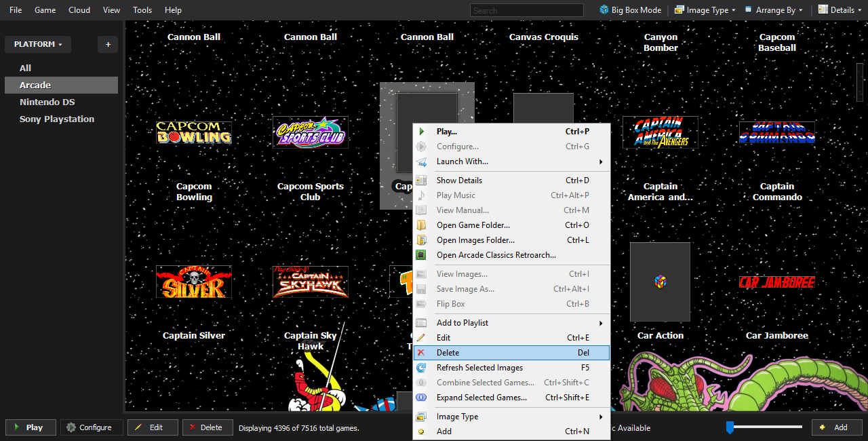The image size is (868, 441).
Task: Select the Car Jamboree game logo
Action: coord(777,282)
